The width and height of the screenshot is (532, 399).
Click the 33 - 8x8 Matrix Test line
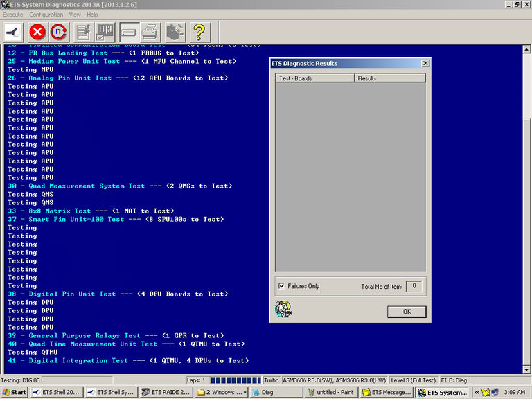point(91,211)
